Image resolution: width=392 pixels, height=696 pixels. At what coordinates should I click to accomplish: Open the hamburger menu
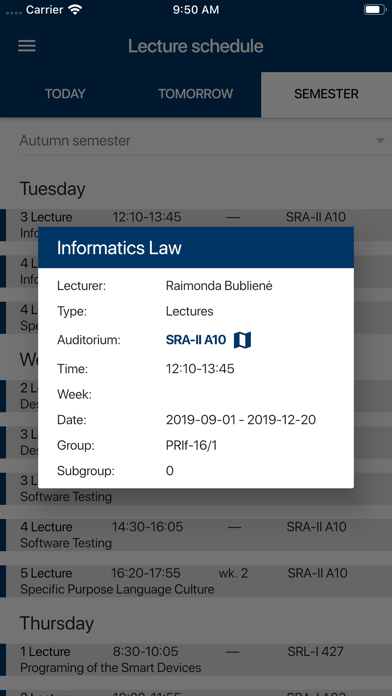tap(27, 46)
